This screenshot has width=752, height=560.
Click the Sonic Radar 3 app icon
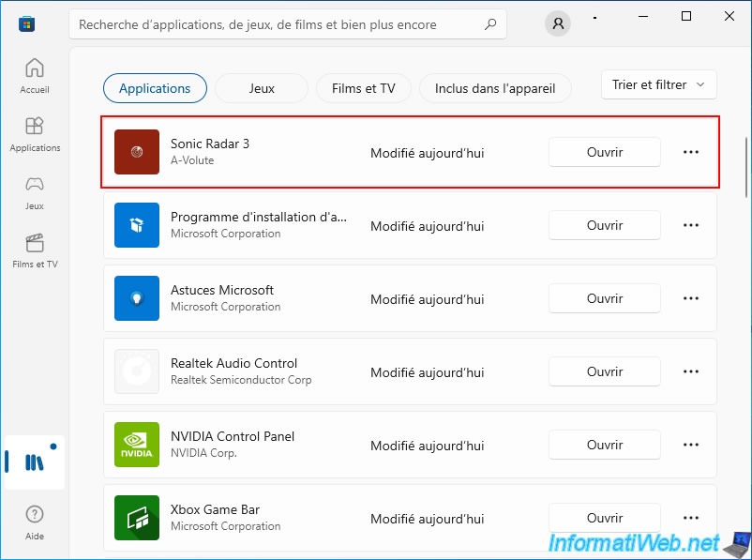(x=137, y=152)
